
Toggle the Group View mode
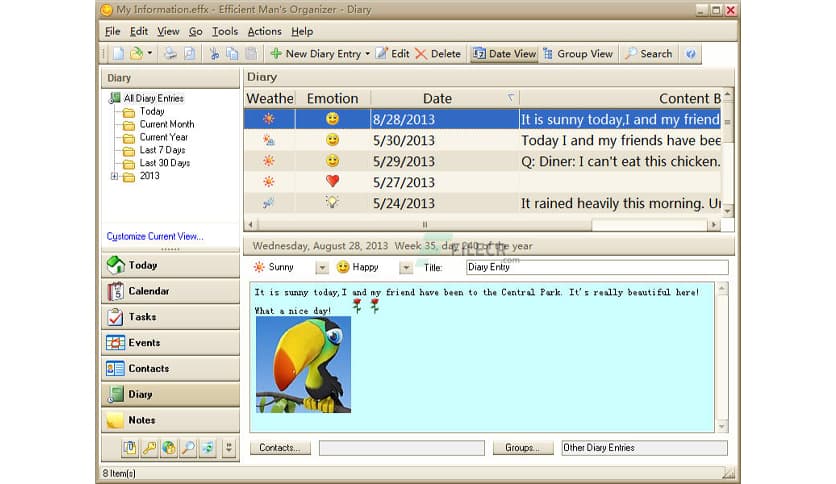578,54
